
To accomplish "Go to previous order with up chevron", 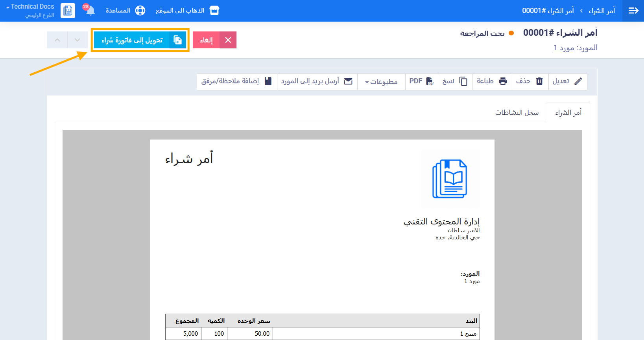I will [x=57, y=40].
